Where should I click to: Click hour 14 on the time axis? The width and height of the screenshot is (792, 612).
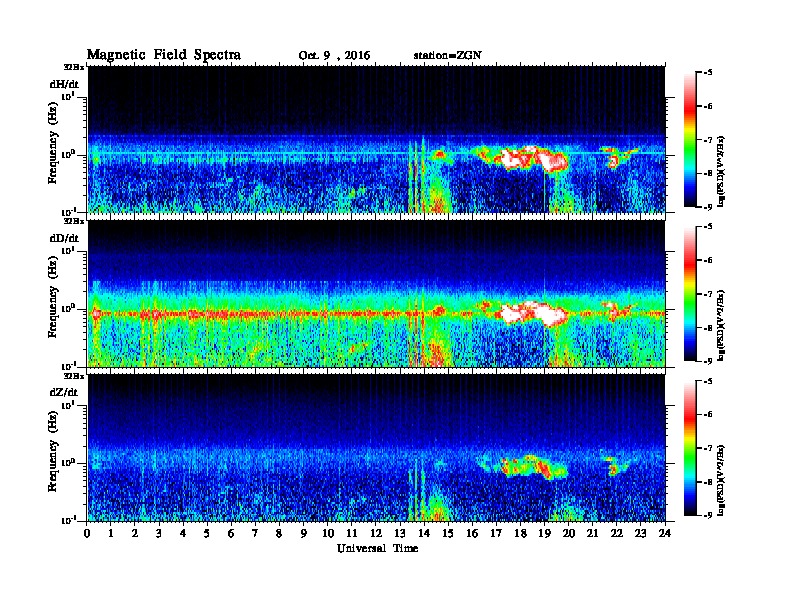(424, 533)
